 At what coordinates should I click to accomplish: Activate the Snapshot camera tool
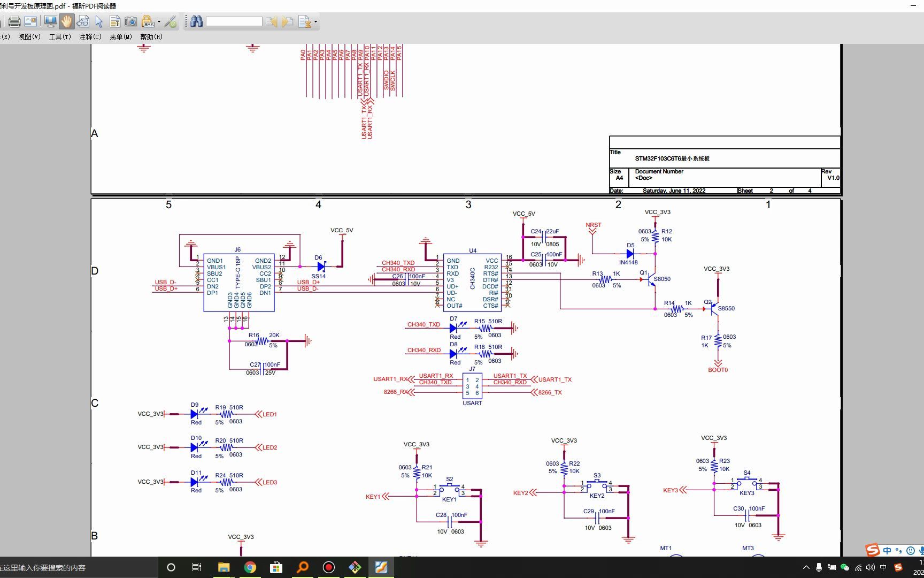coord(130,21)
